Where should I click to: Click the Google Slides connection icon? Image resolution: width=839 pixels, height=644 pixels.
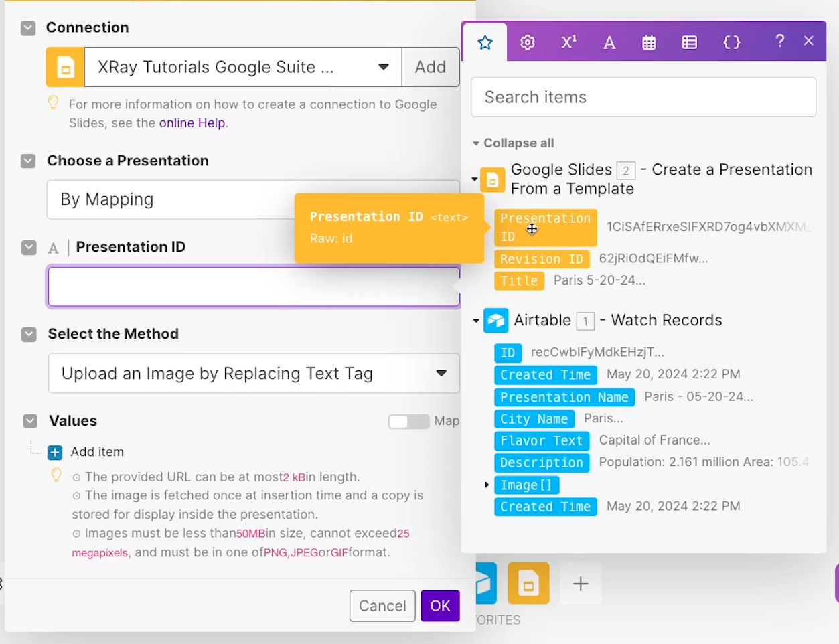pos(66,67)
